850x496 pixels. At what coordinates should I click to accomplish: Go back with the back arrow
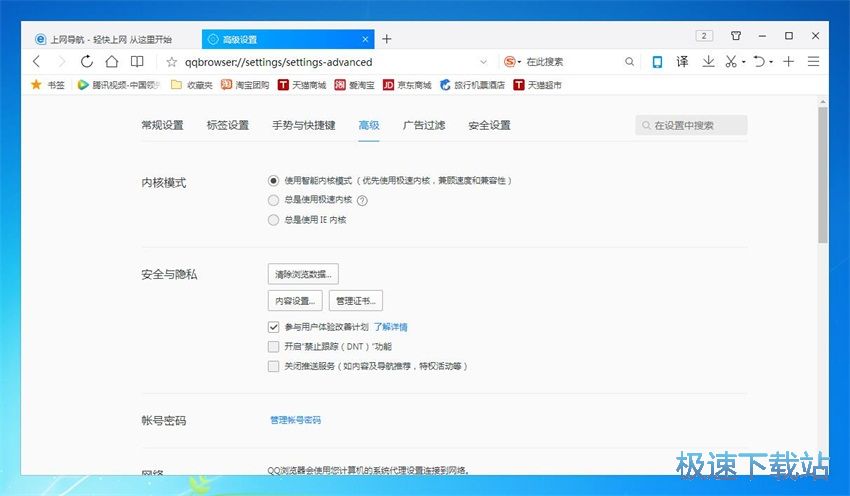[x=36, y=62]
